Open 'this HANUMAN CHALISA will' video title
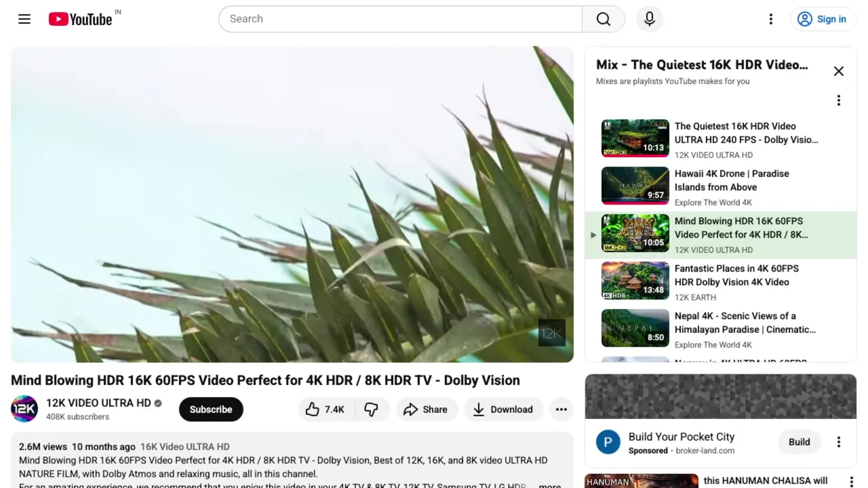This screenshot has height=488, width=868. point(766,481)
